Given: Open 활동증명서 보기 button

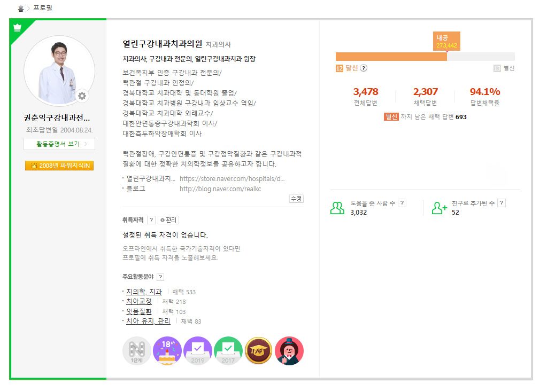Looking at the screenshot, I should pos(59,144).
